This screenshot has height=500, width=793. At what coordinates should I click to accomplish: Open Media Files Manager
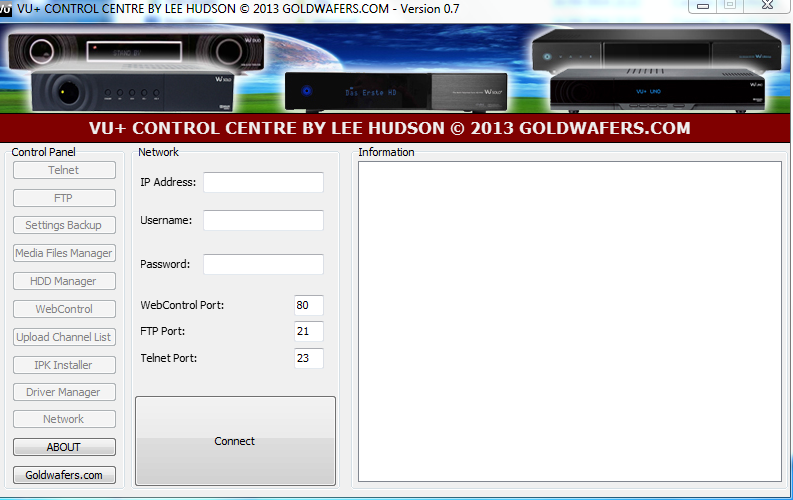(x=64, y=253)
